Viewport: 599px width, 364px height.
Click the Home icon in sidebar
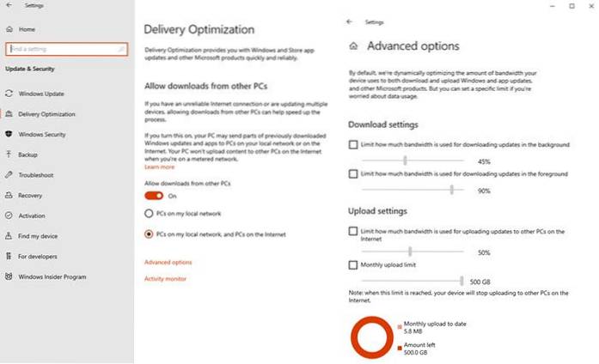[9, 29]
